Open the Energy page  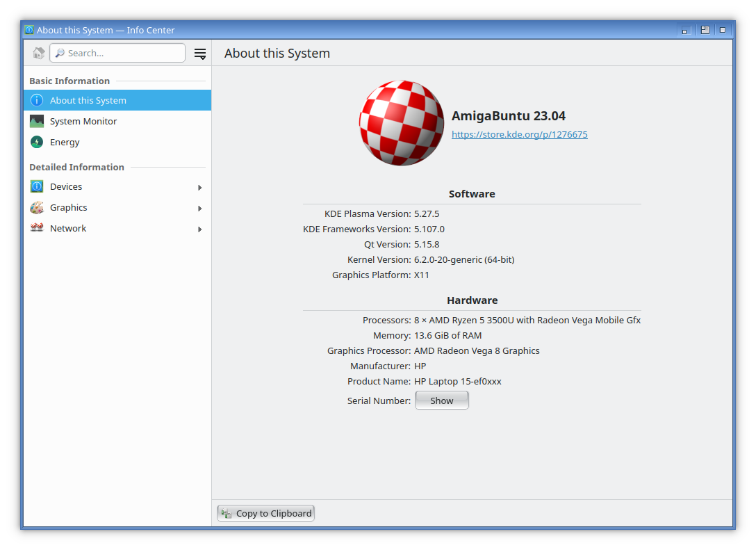point(117,142)
